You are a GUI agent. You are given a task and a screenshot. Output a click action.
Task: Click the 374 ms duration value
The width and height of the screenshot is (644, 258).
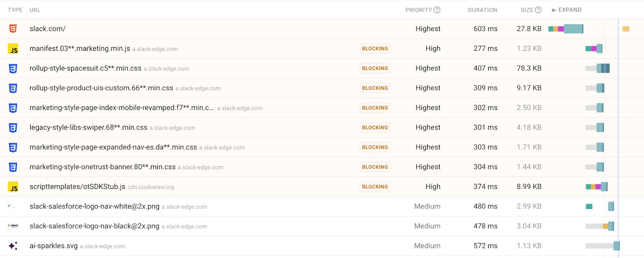click(485, 186)
